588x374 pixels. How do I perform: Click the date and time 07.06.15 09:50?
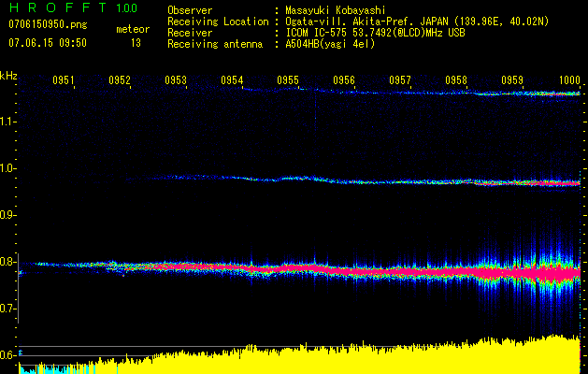click(x=47, y=43)
